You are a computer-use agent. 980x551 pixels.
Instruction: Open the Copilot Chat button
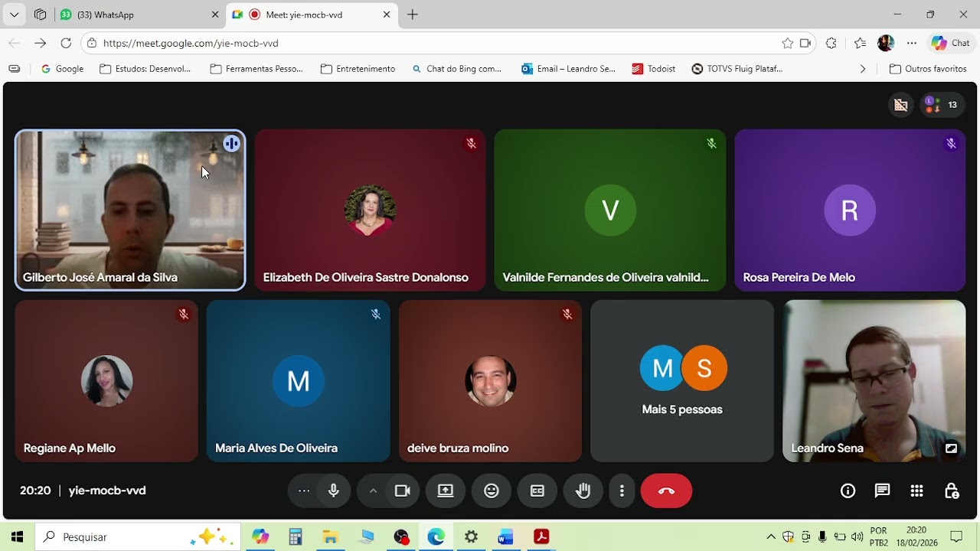(x=950, y=44)
